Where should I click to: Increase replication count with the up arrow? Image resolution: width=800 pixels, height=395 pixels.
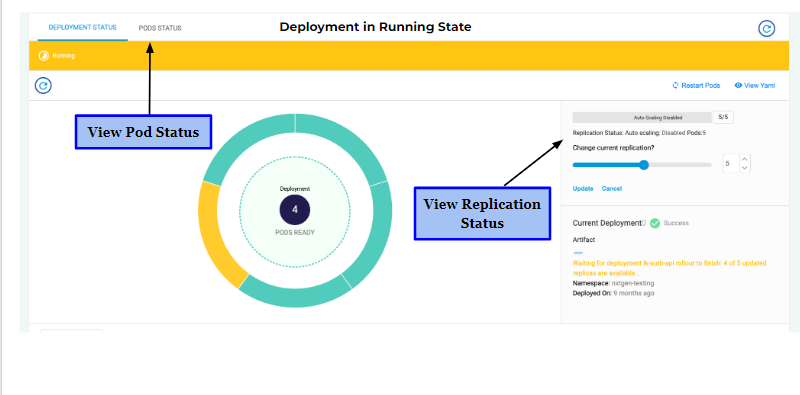coord(745,159)
